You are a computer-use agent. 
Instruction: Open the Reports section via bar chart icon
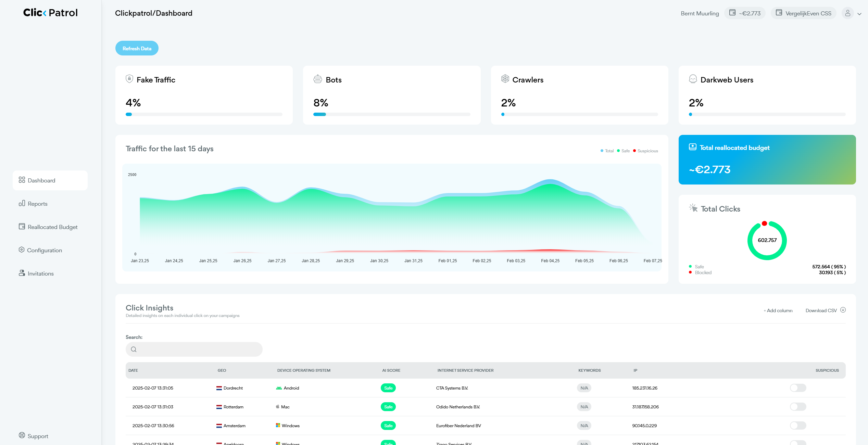[x=21, y=203]
